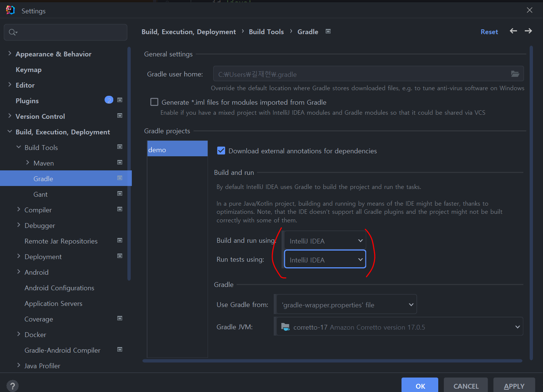Go back with the left arrow

pos(513,31)
